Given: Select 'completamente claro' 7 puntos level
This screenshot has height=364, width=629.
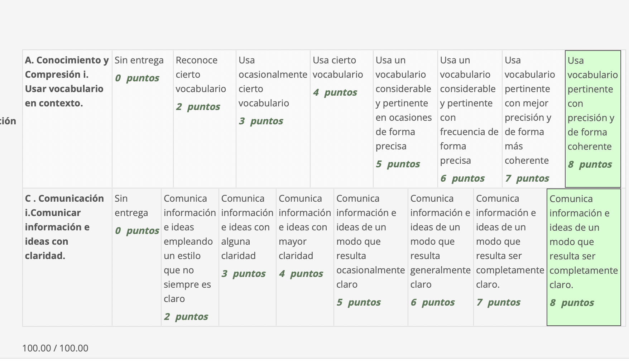Looking at the screenshot, I should [x=510, y=257].
